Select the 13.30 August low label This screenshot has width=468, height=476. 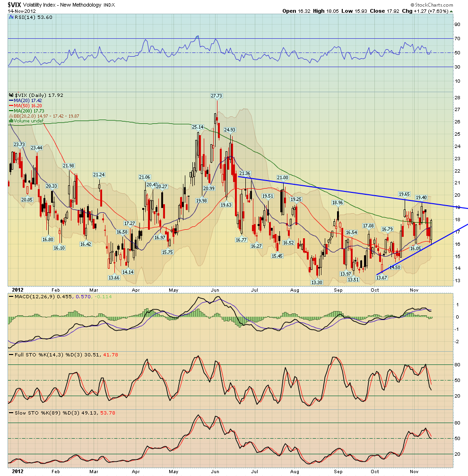[317, 282]
